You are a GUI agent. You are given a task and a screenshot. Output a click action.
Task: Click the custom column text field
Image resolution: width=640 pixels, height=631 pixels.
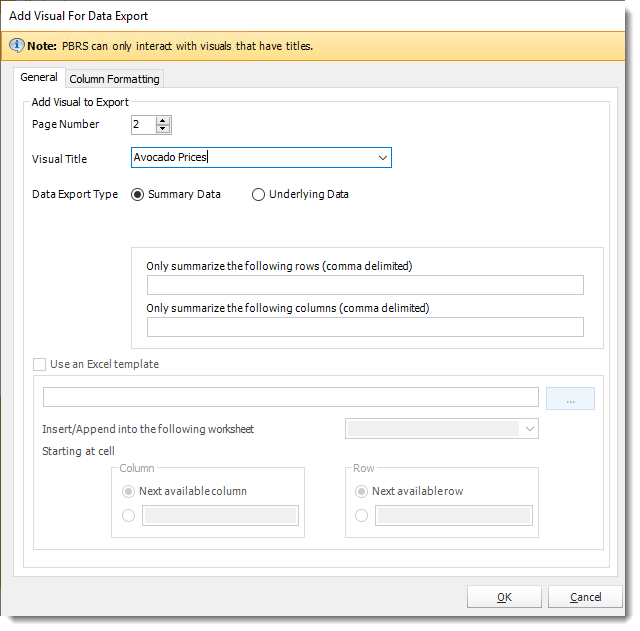pos(220,515)
